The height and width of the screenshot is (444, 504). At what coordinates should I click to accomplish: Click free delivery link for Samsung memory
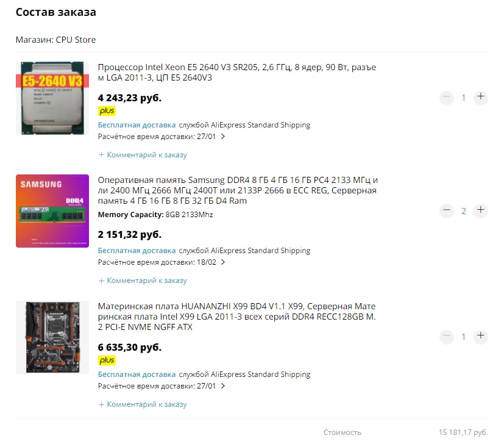[137, 251]
